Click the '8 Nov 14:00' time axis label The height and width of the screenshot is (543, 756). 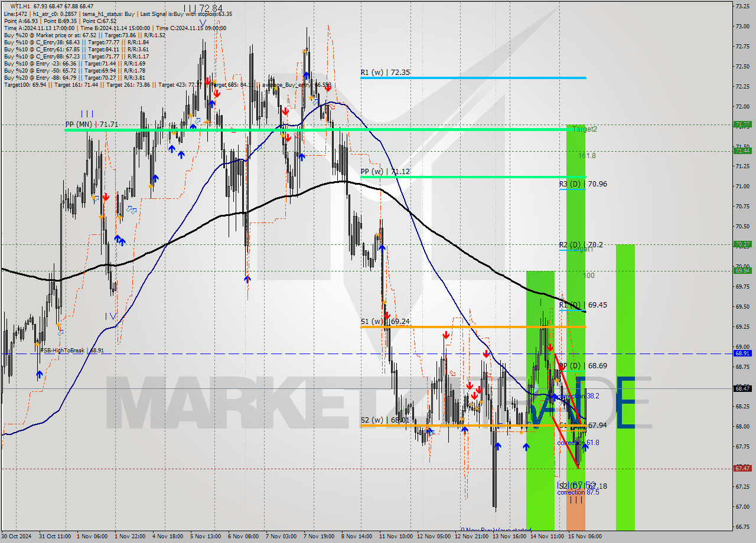[x=357, y=537]
